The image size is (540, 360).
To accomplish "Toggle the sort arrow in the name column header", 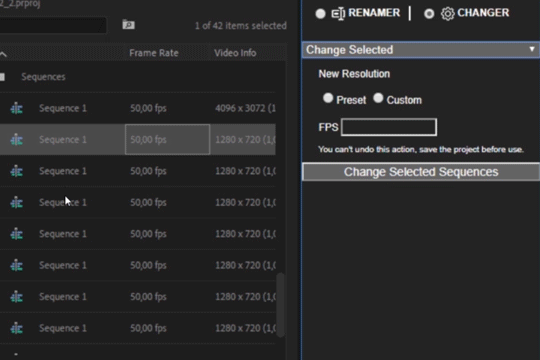I will pyautogui.click(x=3, y=54).
